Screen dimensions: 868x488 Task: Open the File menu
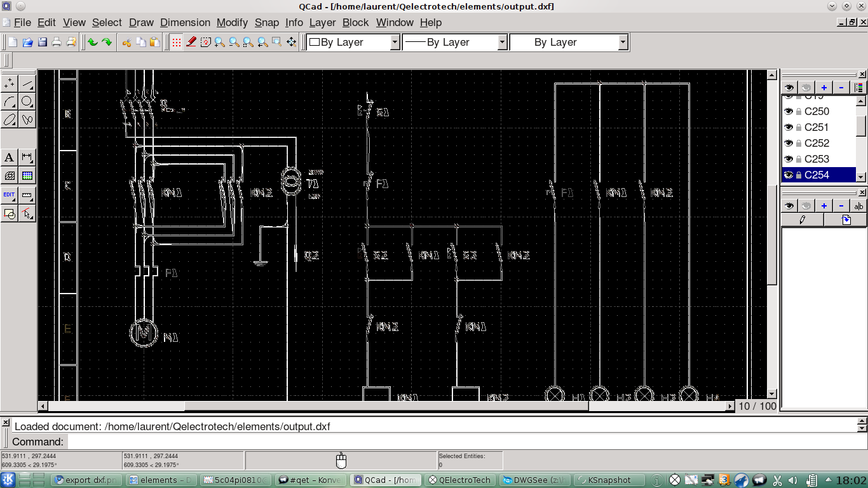(22, 22)
